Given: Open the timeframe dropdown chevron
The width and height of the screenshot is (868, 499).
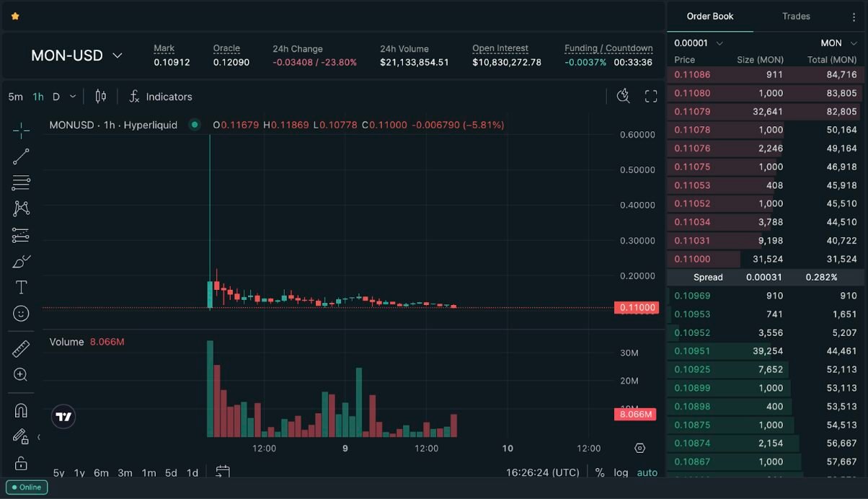Looking at the screenshot, I should click(71, 95).
